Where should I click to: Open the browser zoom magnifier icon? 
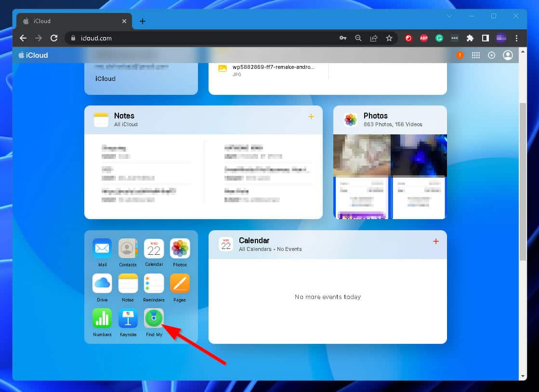point(358,38)
